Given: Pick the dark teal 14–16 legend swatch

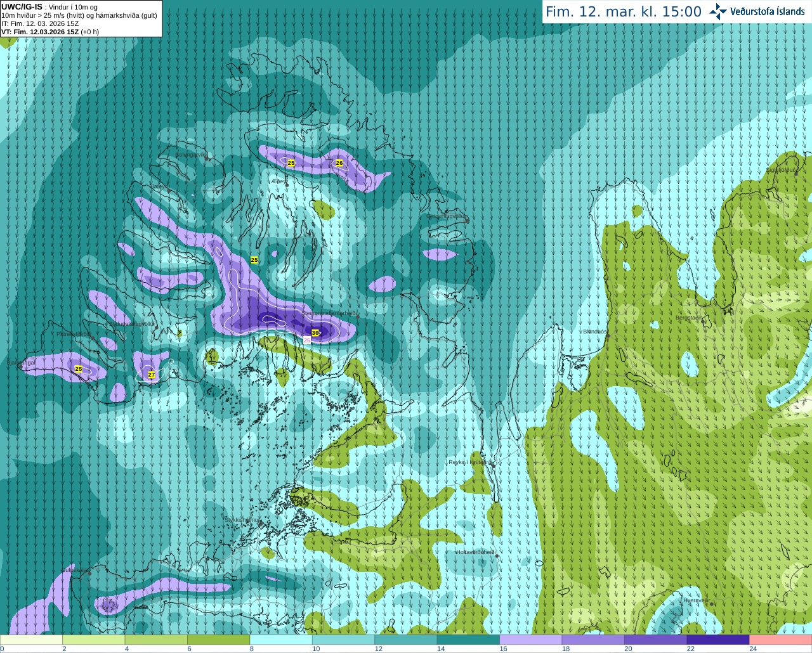Looking at the screenshot, I should point(468,640).
